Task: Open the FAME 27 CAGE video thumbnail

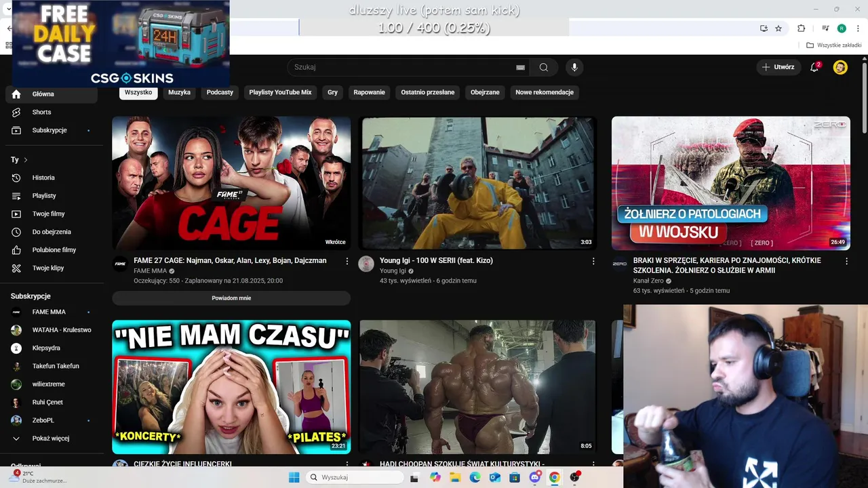Action: point(231,183)
